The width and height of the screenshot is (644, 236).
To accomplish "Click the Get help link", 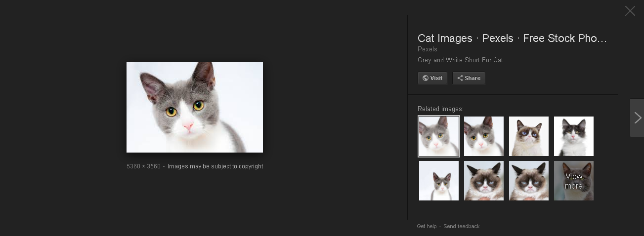I will click(427, 226).
